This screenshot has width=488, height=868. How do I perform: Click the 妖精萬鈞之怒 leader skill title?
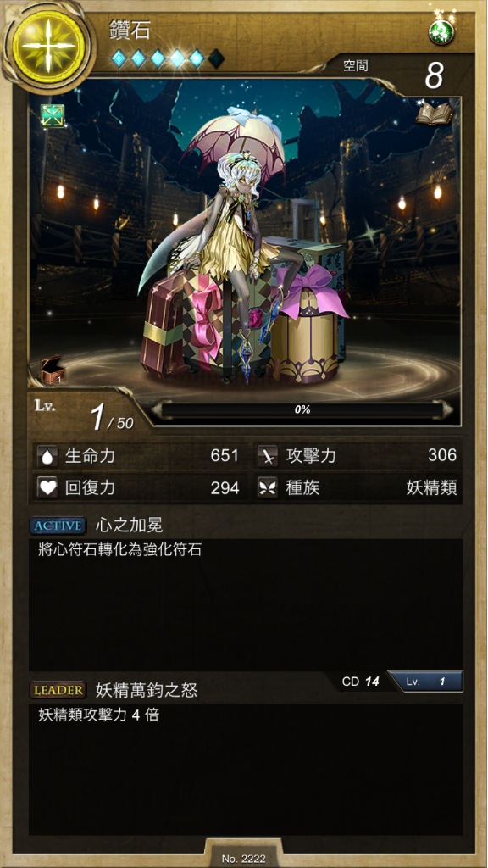coord(147,690)
